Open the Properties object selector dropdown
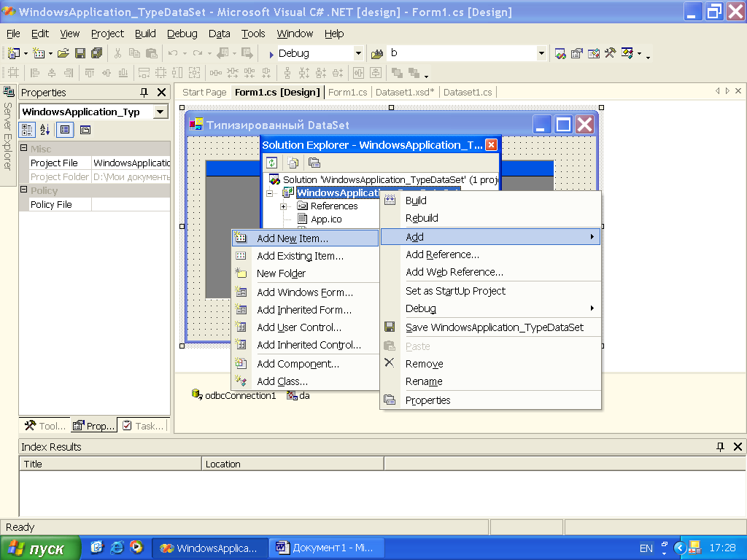Viewport: 747px width, 560px height. (160, 112)
